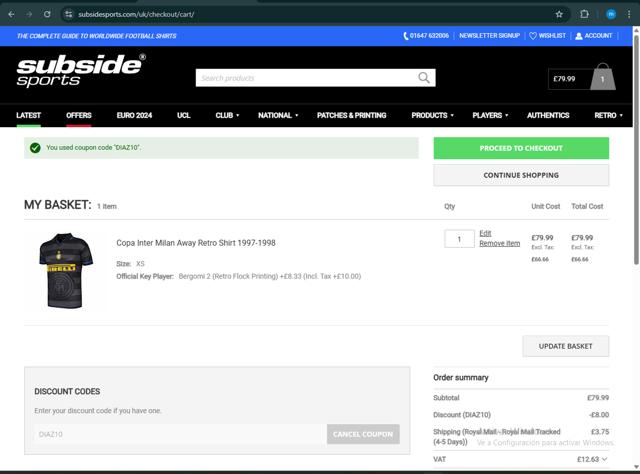The image size is (640, 474).
Task: Expand the PRODUCTS dropdown menu
Action: (x=433, y=115)
